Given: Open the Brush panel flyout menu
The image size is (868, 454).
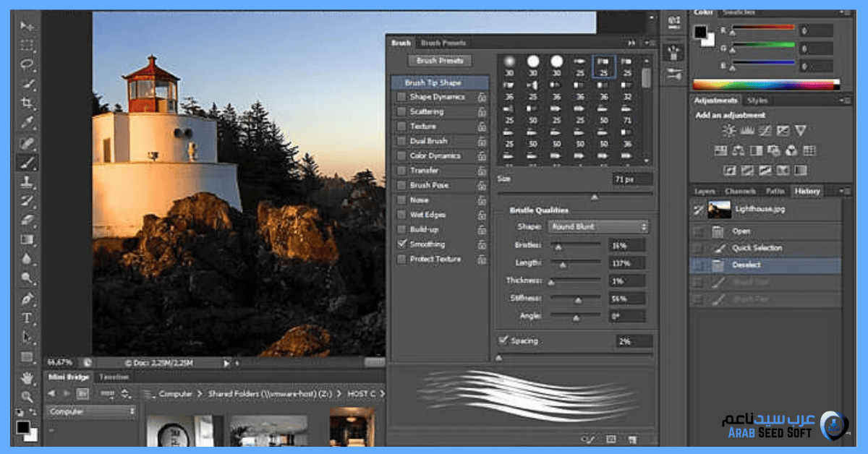Looking at the screenshot, I should pos(648,43).
